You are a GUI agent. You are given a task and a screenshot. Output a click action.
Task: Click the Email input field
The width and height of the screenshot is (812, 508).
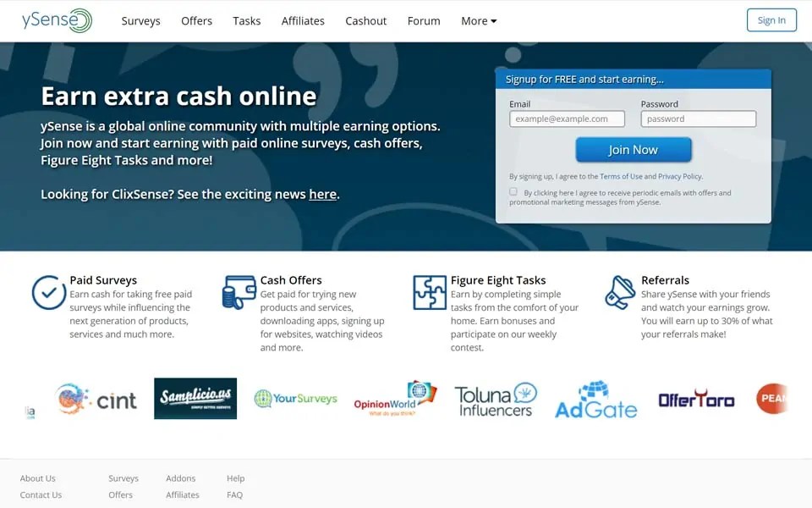point(567,119)
